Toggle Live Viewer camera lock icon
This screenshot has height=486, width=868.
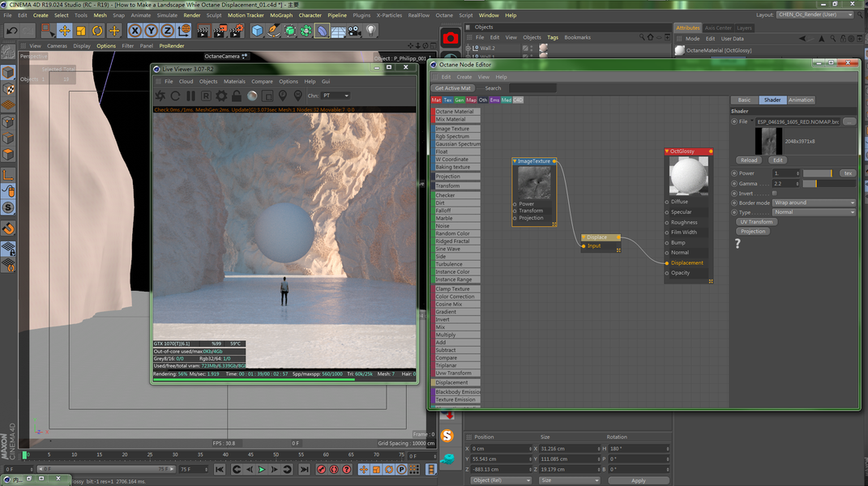pyautogui.click(x=237, y=96)
